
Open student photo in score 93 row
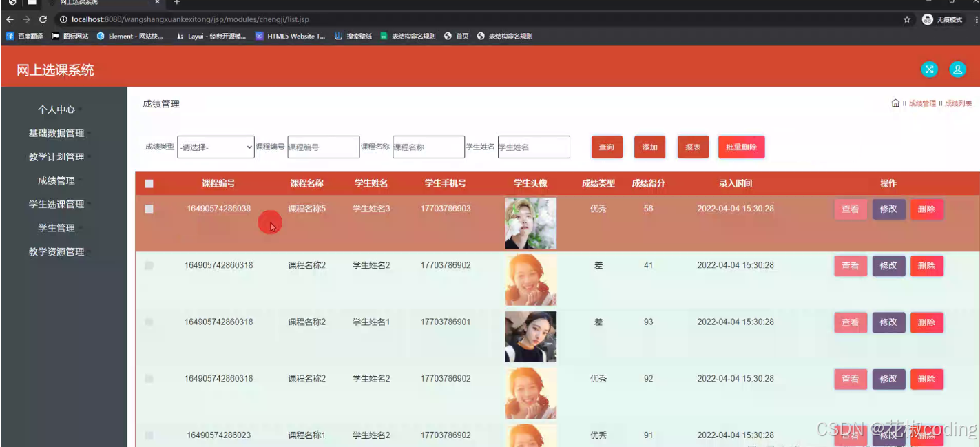tap(530, 336)
